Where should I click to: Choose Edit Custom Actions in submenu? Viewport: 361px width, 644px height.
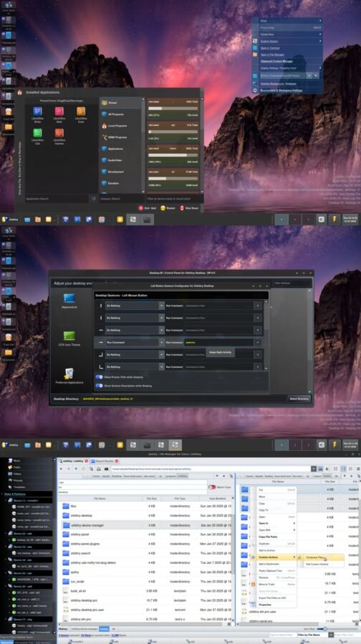320,564
